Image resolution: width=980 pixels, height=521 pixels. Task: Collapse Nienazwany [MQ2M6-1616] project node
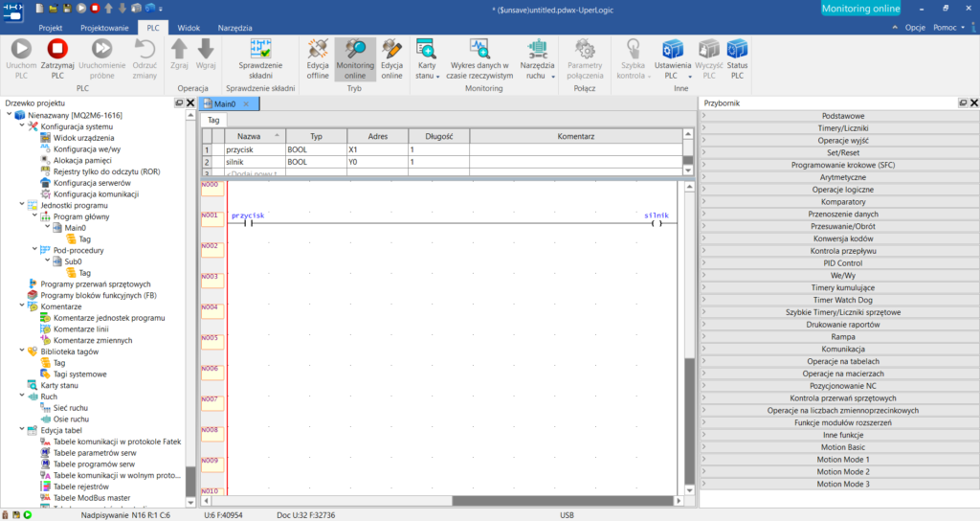click(x=10, y=115)
